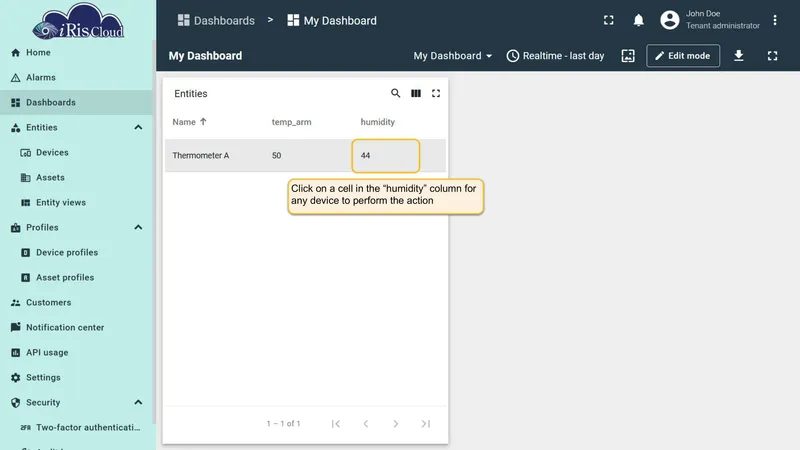Collapse the Profiles section chevron
The image size is (800, 450).
pyautogui.click(x=138, y=228)
